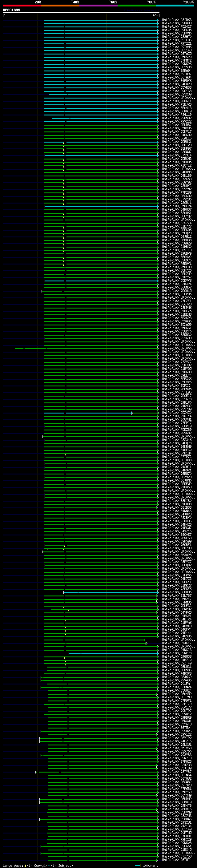This screenshot has height=868, width=197.
Task: Click the green ~80% identity color segment
Action: pyautogui.click(x=137, y=6)
